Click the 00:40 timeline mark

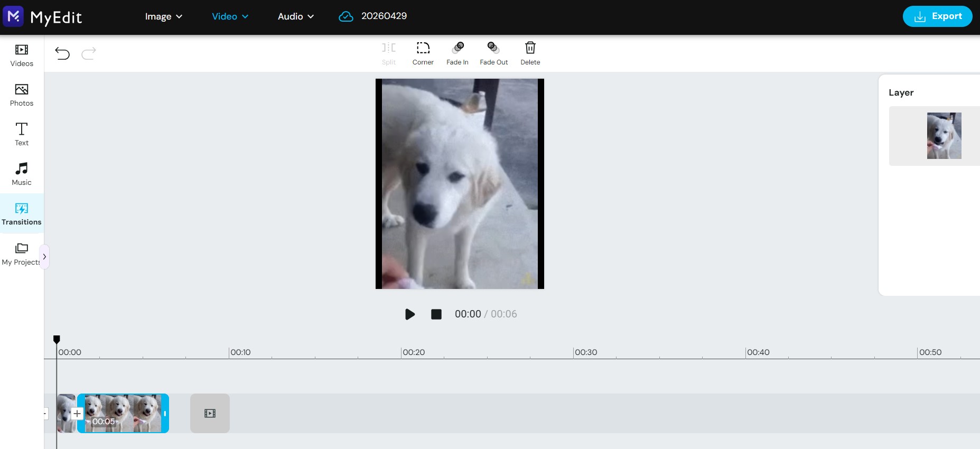[758, 352]
